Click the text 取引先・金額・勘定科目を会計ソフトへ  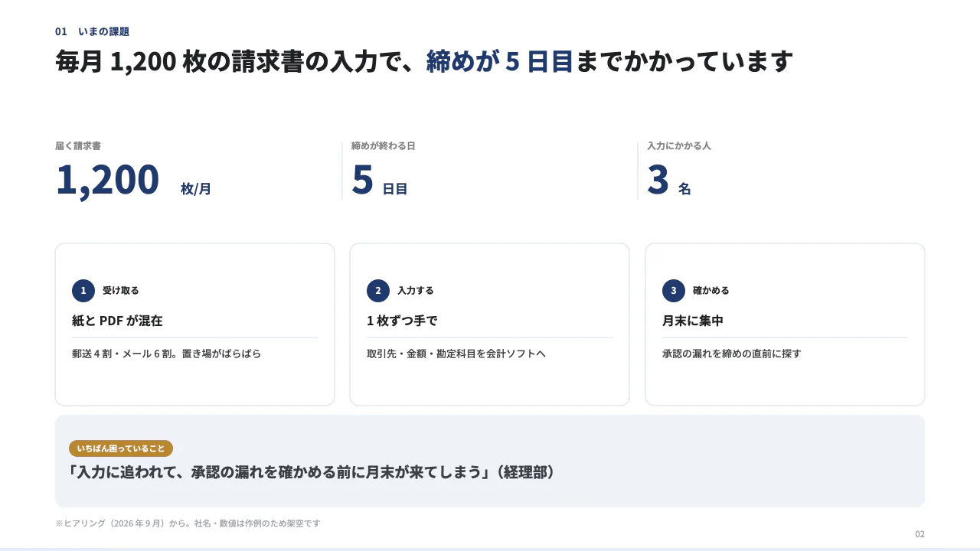[x=456, y=354]
